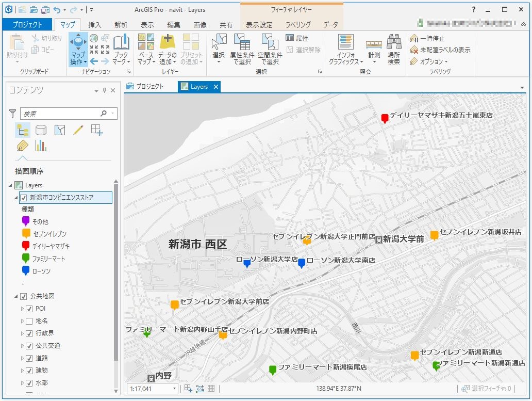Collapse the Layers map node
This screenshot has width=532, height=401.
click(x=10, y=185)
